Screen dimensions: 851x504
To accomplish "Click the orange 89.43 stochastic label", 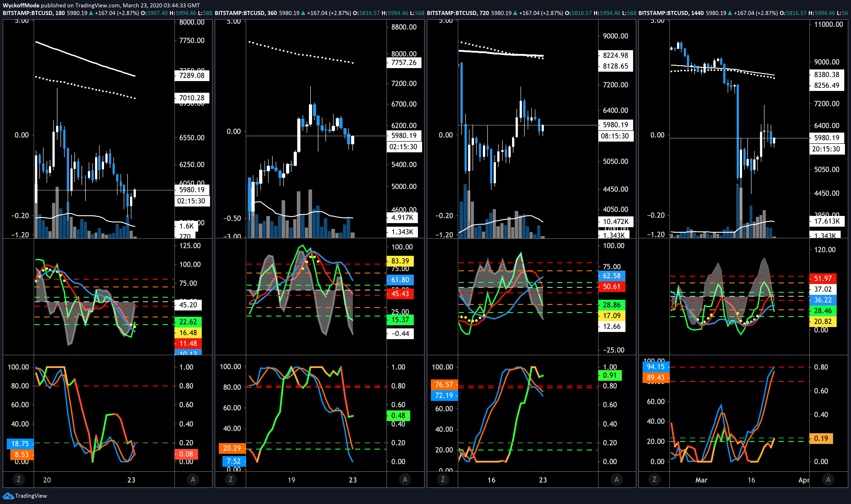I will tap(656, 377).
